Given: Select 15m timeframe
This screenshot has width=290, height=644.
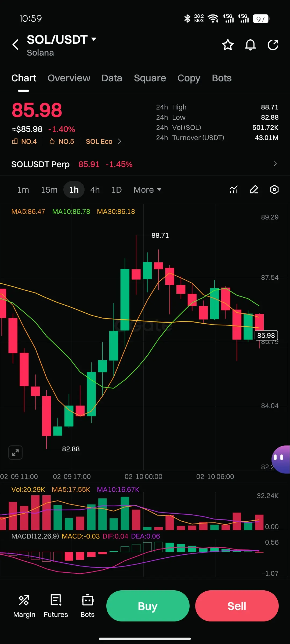Looking at the screenshot, I should [49, 190].
